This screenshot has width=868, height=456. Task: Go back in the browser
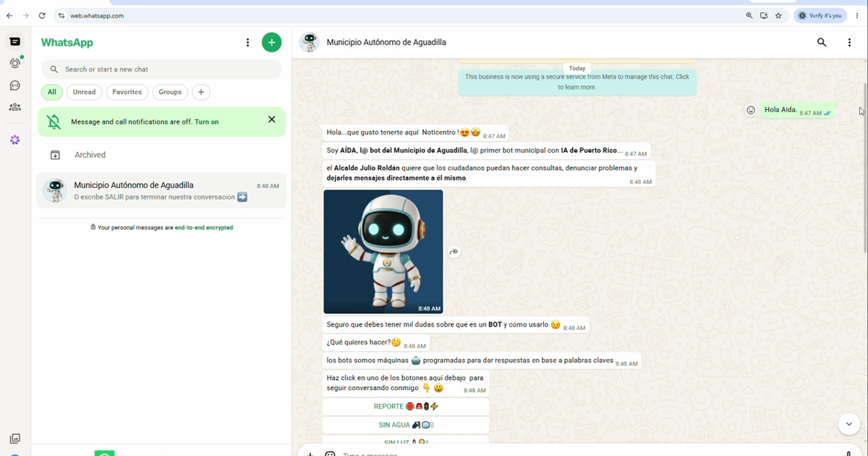(9, 15)
